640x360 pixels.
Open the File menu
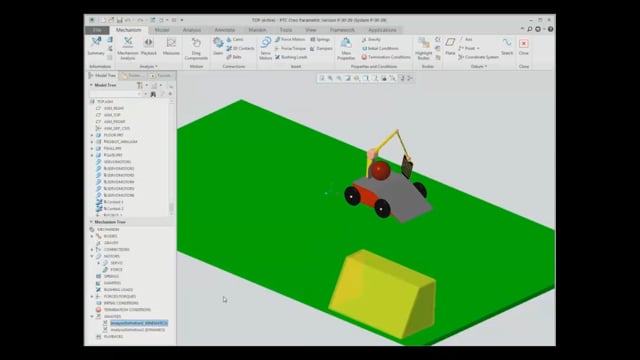(97, 30)
